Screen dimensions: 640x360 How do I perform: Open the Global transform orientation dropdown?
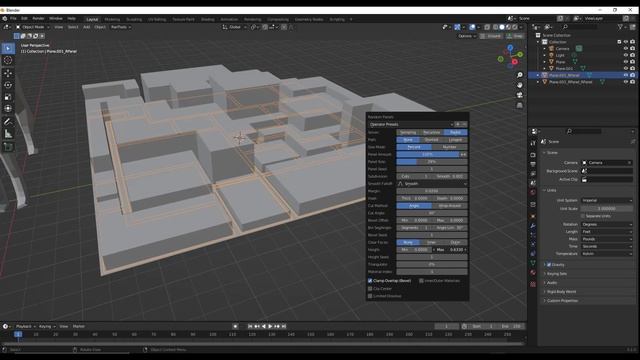tap(235, 27)
